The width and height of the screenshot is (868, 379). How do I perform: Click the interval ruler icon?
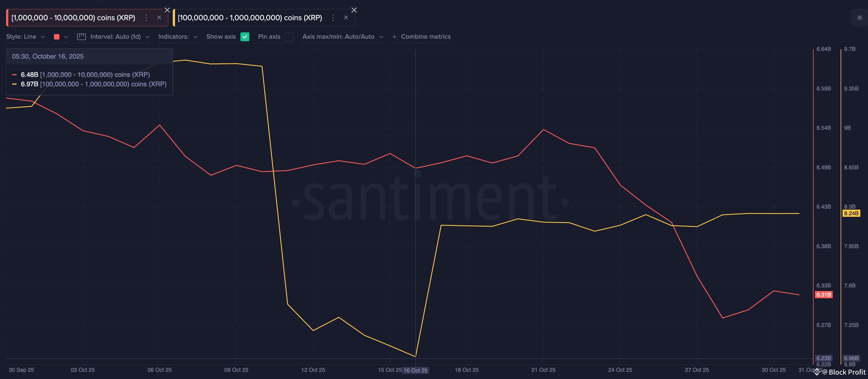[x=81, y=37]
